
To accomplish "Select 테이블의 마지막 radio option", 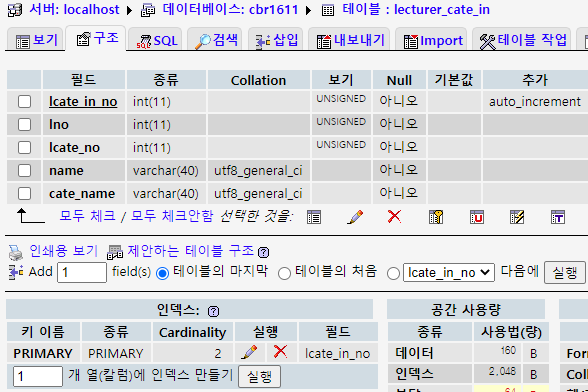I will coord(162,273).
